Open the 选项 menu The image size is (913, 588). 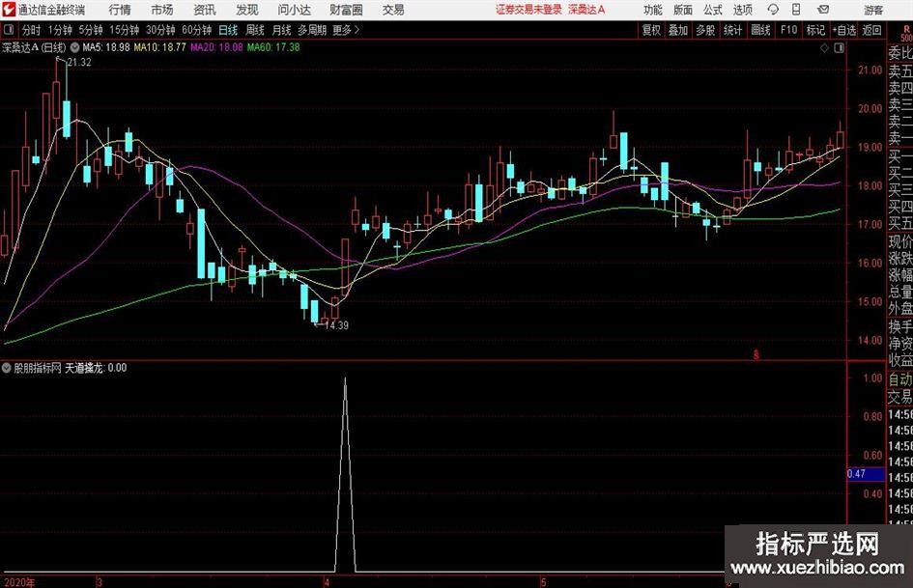(742, 10)
